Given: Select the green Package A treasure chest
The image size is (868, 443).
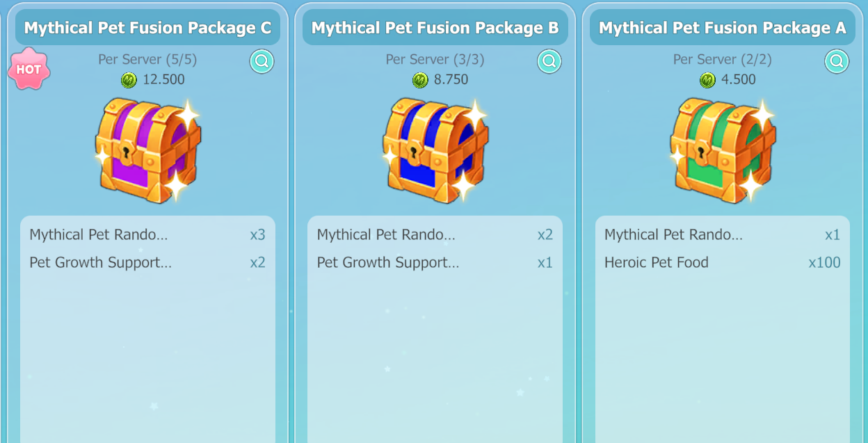Looking at the screenshot, I should click(x=723, y=150).
